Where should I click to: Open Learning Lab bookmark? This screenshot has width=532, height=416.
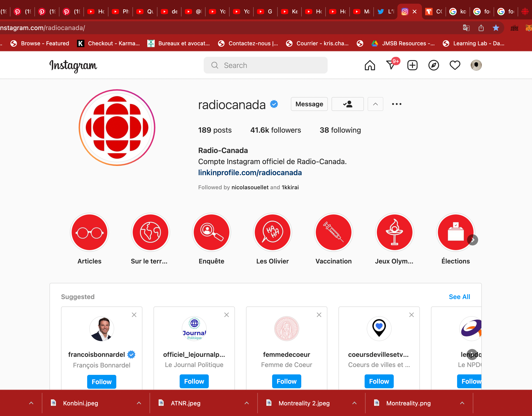[474, 43]
